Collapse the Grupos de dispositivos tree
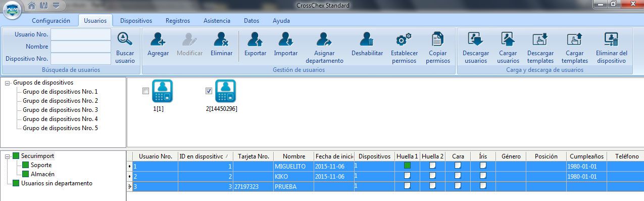This screenshot has height=201, width=644. click(x=7, y=83)
